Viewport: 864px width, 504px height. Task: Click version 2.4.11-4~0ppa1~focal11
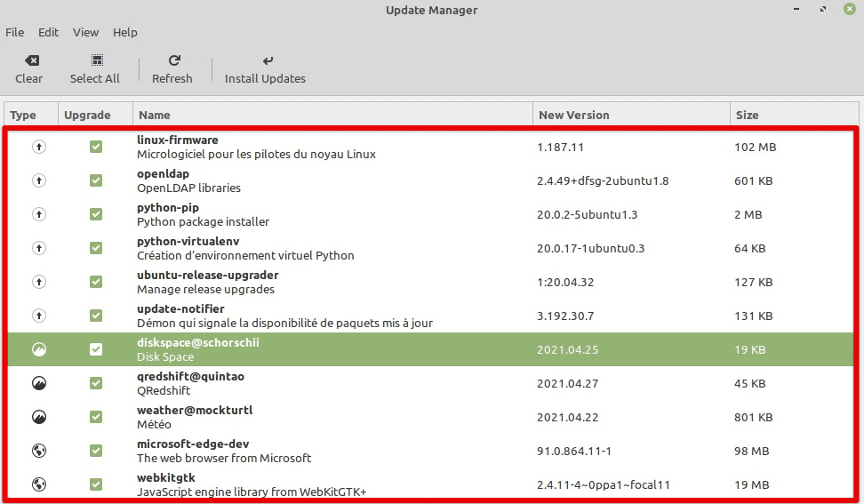[604, 484]
